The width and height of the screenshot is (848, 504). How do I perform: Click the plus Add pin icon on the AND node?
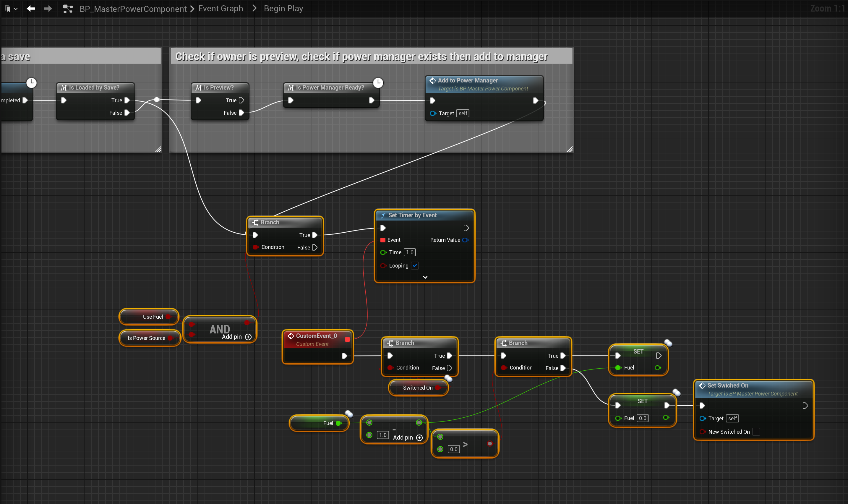248,337
